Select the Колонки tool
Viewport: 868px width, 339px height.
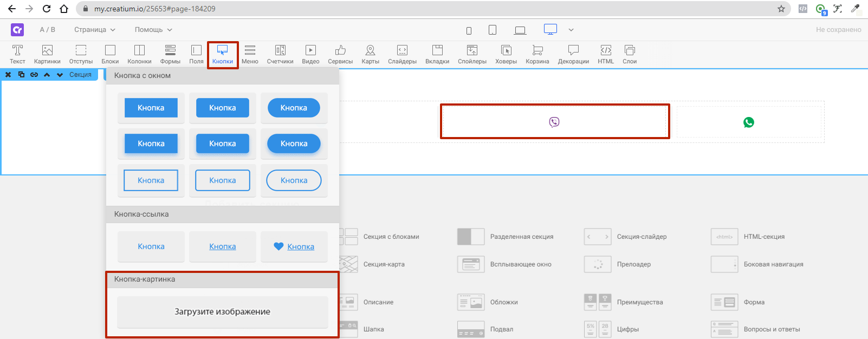(x=139, y=55)
